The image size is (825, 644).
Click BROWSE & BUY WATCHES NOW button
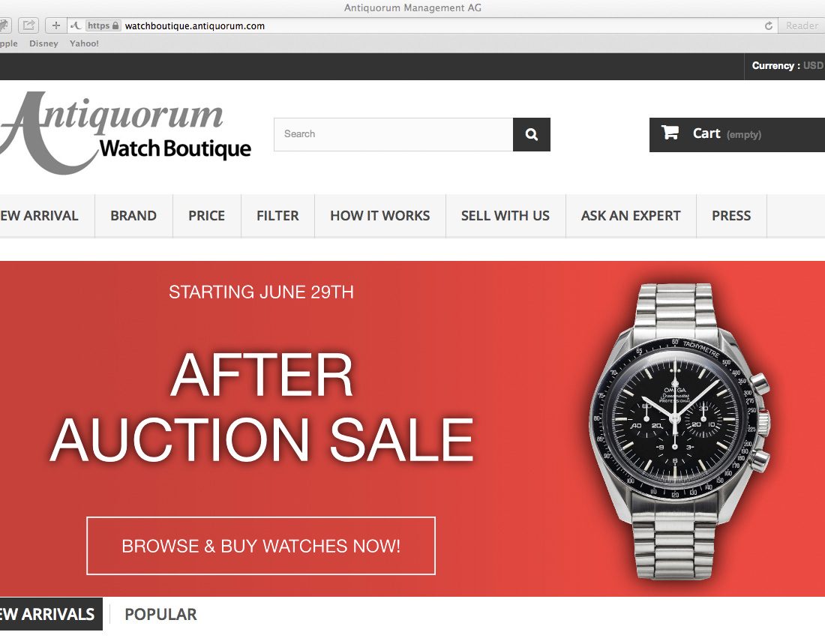[x=261, y=546]
